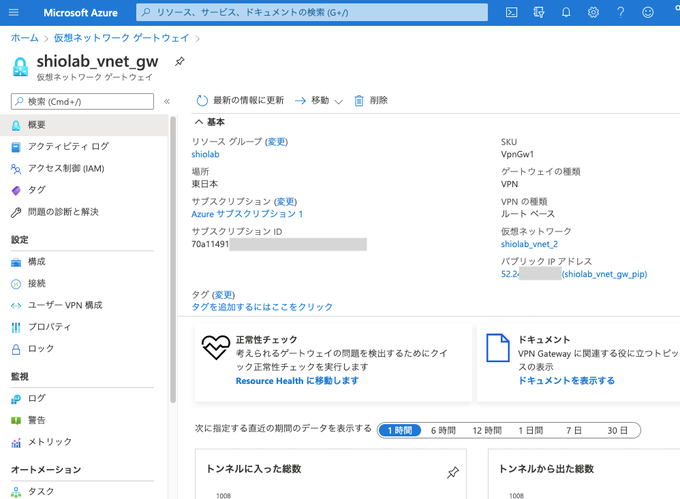This screenshot has width=680, height=499.
Task: Open Azure サブスクリプション 1 link
Action: [x=247, y=214]
